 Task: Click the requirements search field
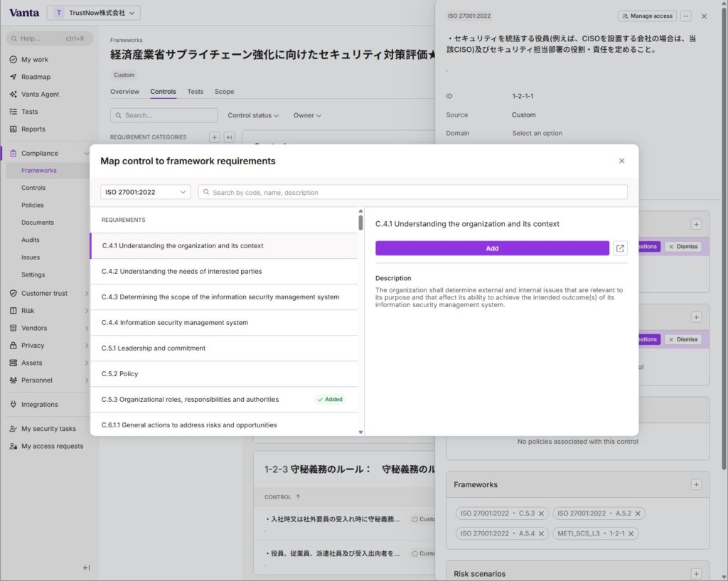412,192
